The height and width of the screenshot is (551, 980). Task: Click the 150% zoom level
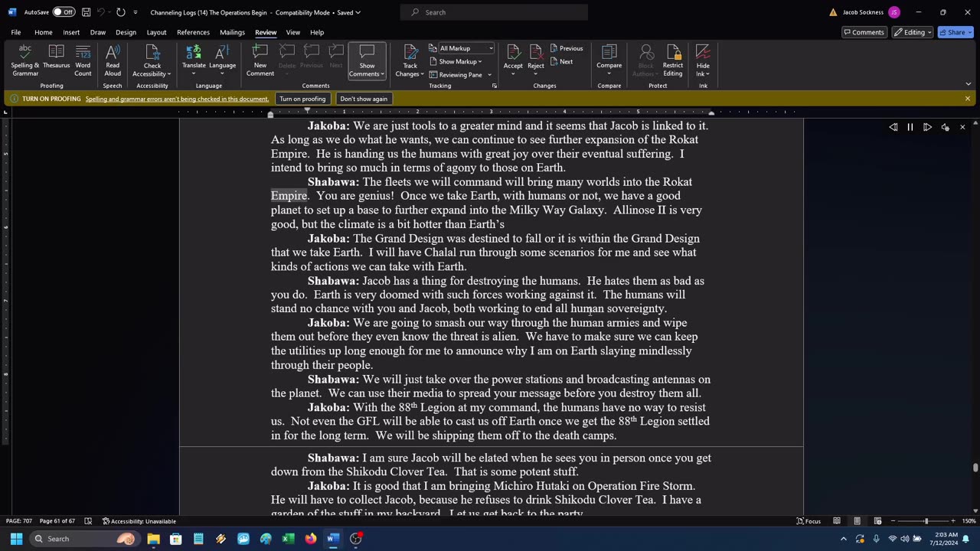[969, 521]
